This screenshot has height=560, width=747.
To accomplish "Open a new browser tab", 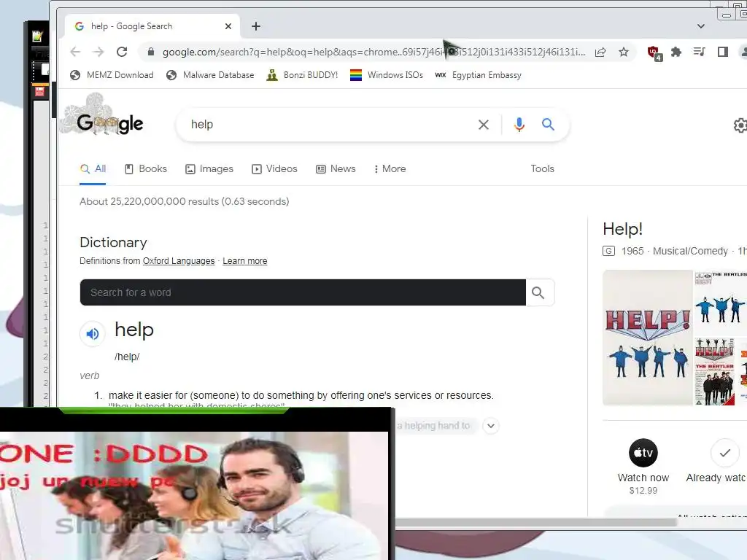I will click(256, 26).
